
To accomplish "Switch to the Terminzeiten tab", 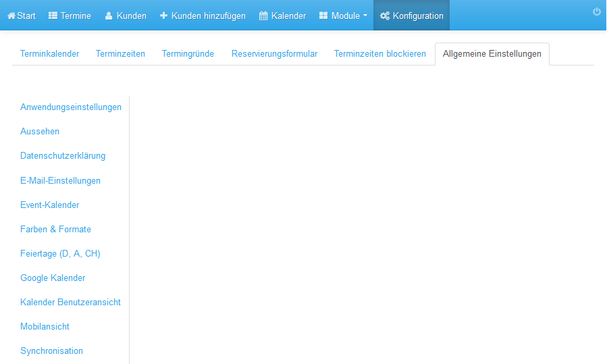I will (x=120, y=54).
